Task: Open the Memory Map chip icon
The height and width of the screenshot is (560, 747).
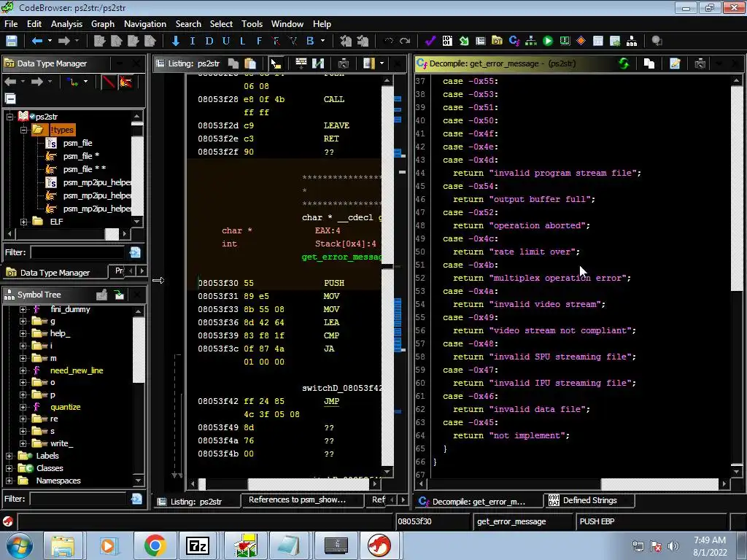Action: tap(565, 41)
